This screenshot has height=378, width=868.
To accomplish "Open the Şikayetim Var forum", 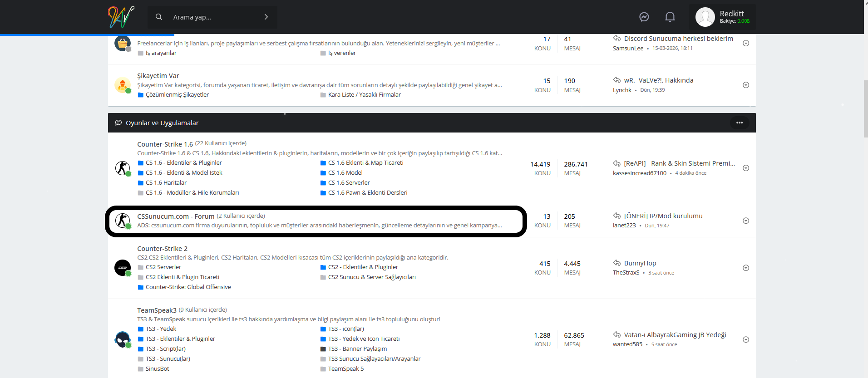I will (158, 76).
